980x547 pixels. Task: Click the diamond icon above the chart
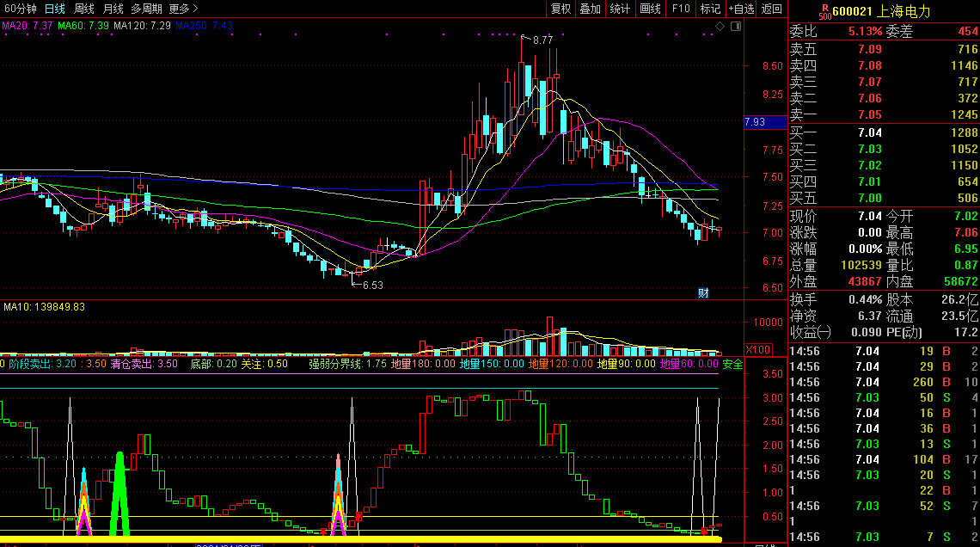pyautogui.click(x=720, y=27)
